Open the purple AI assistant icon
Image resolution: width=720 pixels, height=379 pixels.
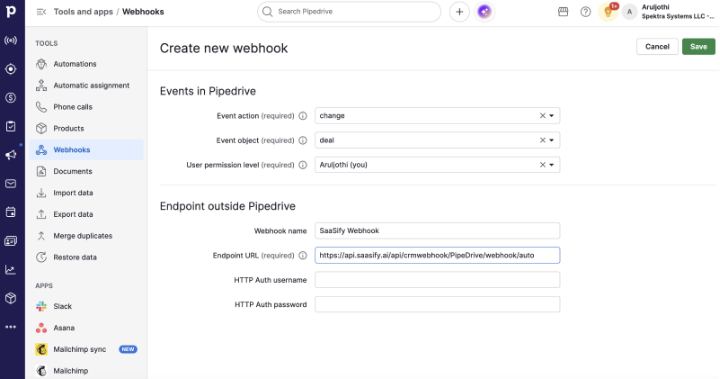(484, 11)
